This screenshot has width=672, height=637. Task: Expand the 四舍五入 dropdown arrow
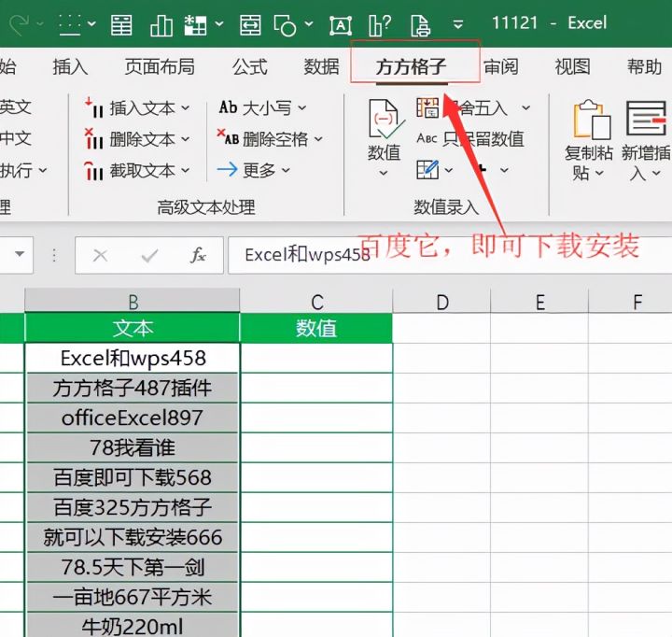tap(525, 107)
